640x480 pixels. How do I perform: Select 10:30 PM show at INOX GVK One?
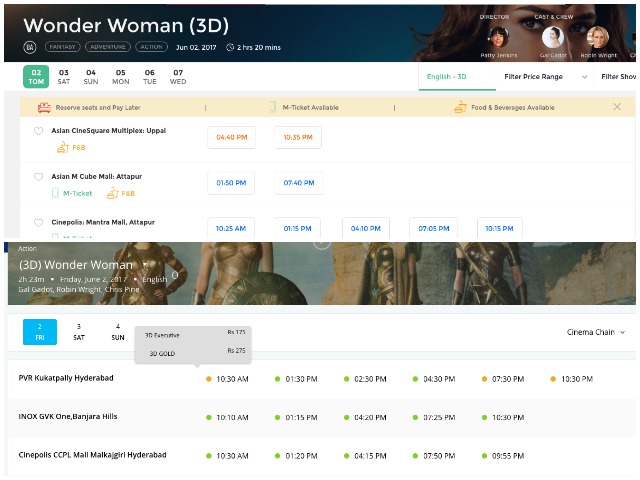tap(503, 418)
